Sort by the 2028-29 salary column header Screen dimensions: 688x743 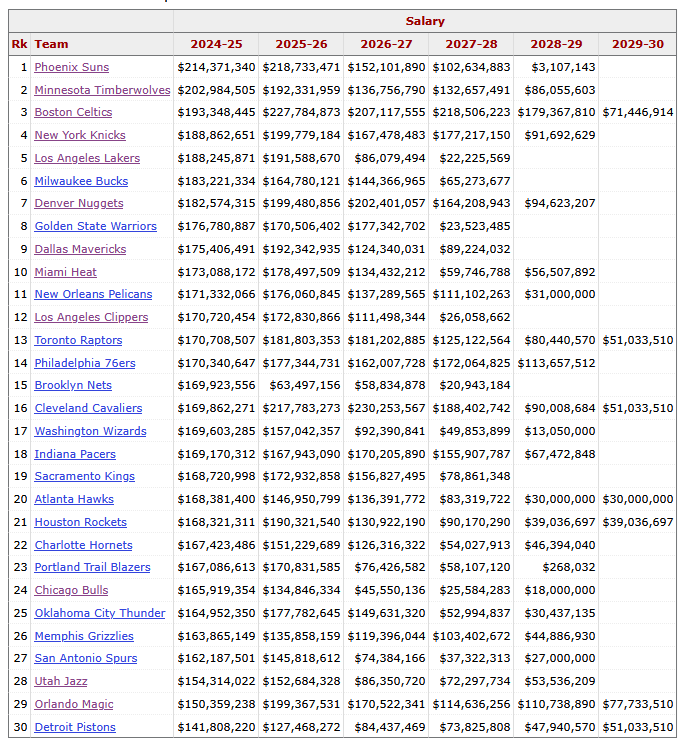(x=556, y=44)
